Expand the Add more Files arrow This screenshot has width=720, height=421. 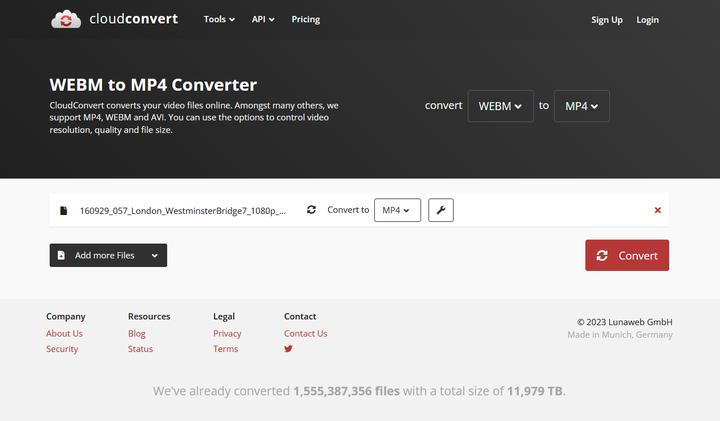tap(155, 256)
